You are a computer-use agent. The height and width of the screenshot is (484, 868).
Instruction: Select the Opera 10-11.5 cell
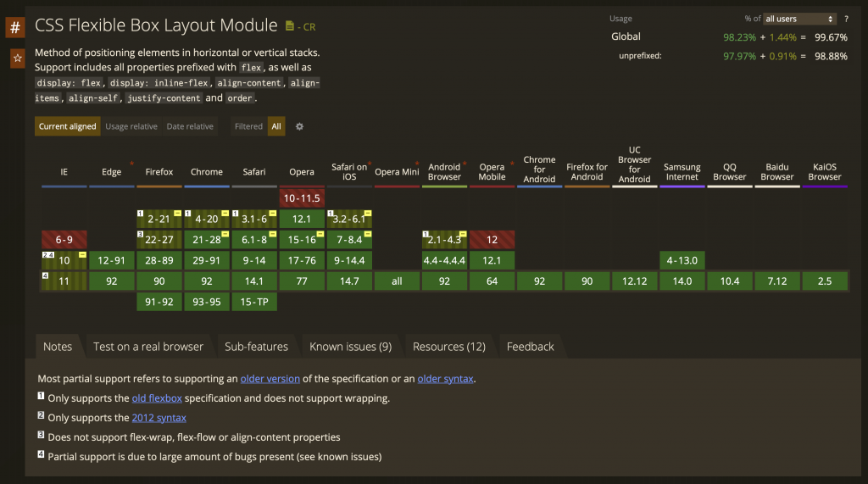[x=302, y=197]
